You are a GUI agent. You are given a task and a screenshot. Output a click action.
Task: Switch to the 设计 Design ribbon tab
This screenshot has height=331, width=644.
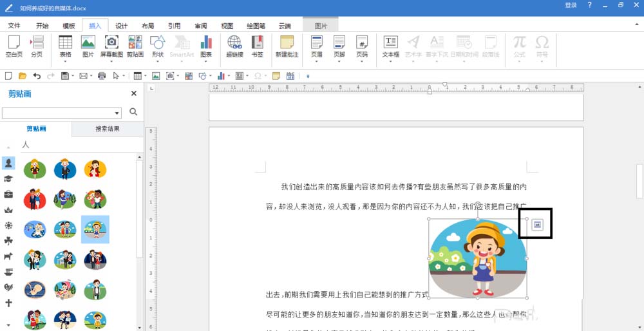[x=121, y=26]
